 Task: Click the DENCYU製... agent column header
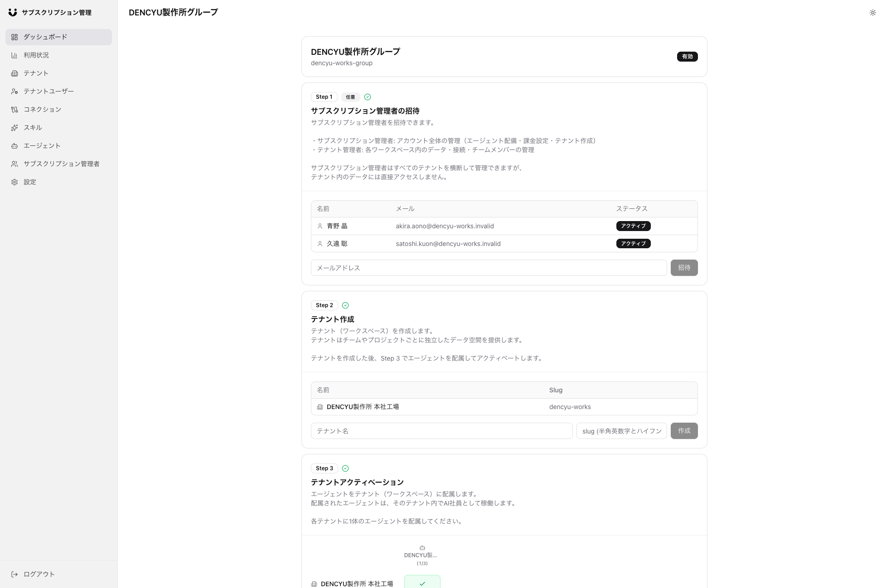tap(420, 555)
